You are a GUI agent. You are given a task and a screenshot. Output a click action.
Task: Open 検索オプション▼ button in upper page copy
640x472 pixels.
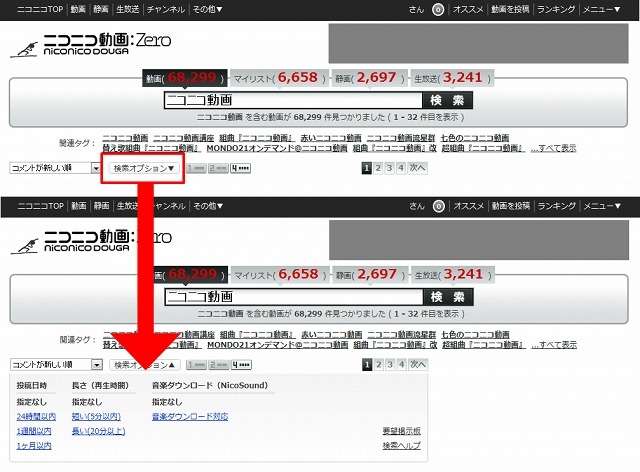point(143,168)
